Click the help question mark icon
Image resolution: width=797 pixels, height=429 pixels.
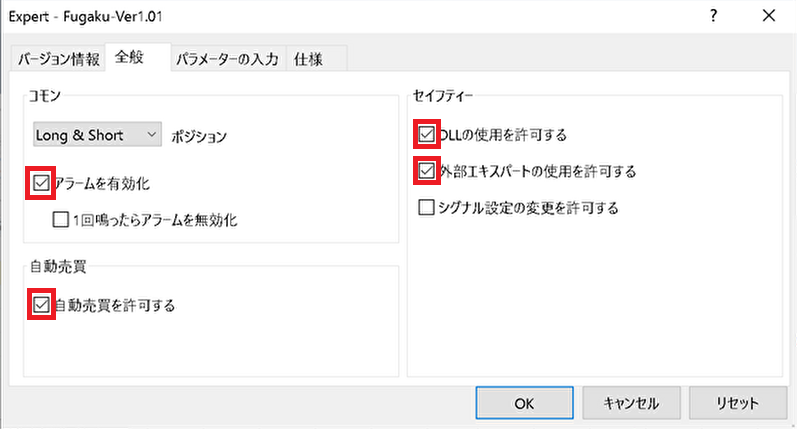click(714, 16)
